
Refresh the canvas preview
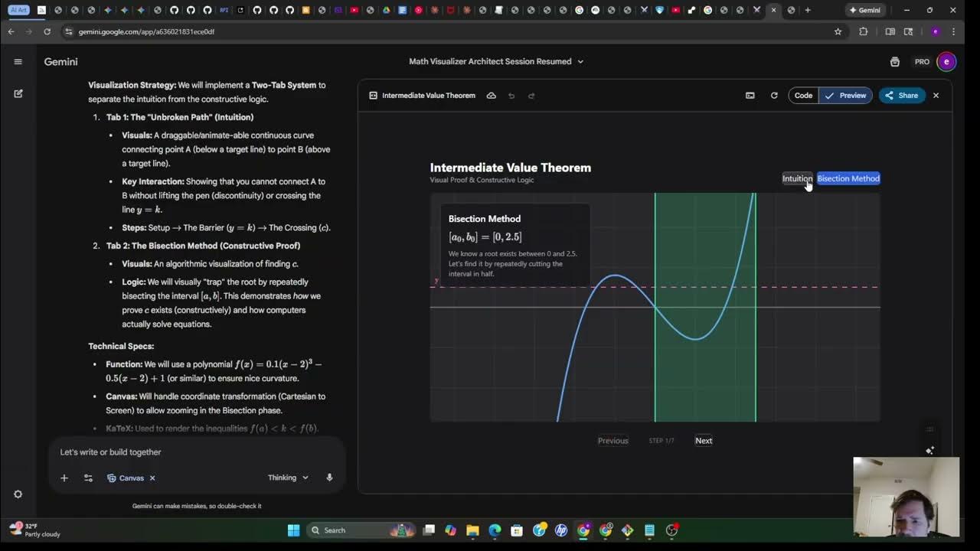pos(773,95)
